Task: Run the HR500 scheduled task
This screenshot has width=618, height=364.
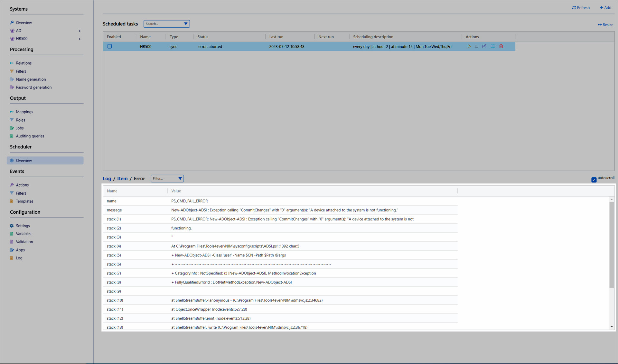Action: [x=469, y=46]
